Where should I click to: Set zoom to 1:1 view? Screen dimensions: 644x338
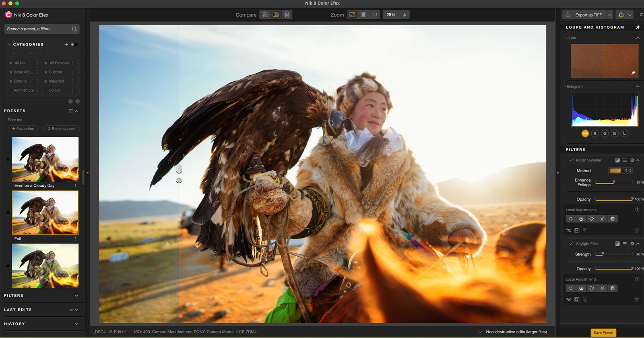(375, 15)
